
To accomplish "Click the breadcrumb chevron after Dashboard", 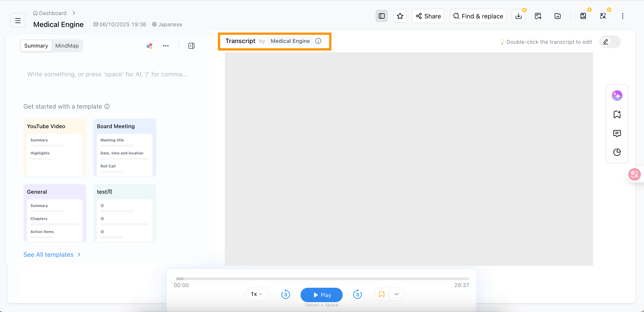I will click(x=74, y=13).
